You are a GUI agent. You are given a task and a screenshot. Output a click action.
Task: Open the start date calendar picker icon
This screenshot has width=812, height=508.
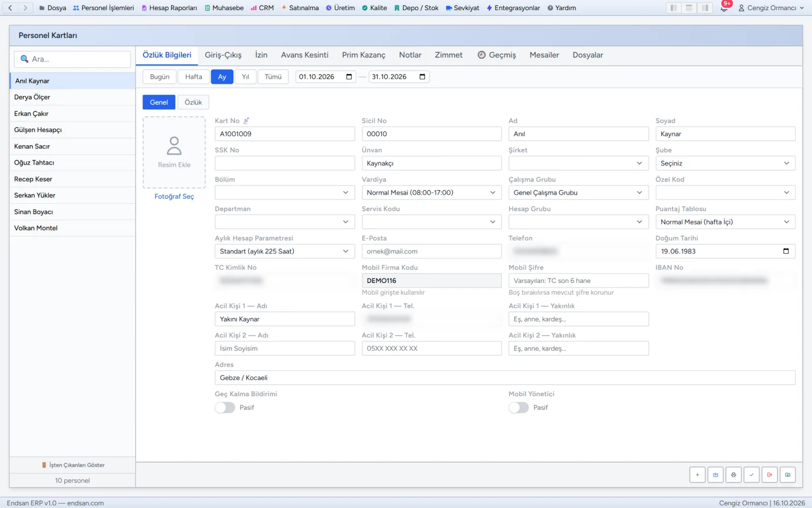coord(349,77)
